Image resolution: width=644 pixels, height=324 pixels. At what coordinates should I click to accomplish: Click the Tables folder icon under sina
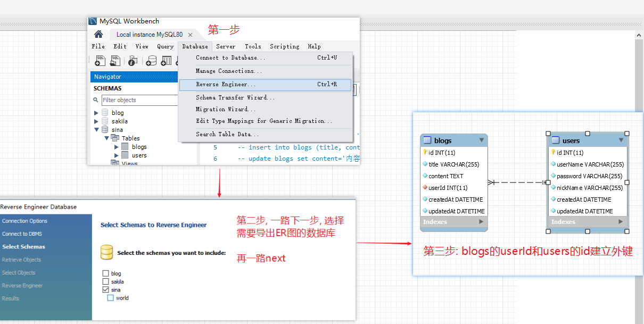click(115, 138)
